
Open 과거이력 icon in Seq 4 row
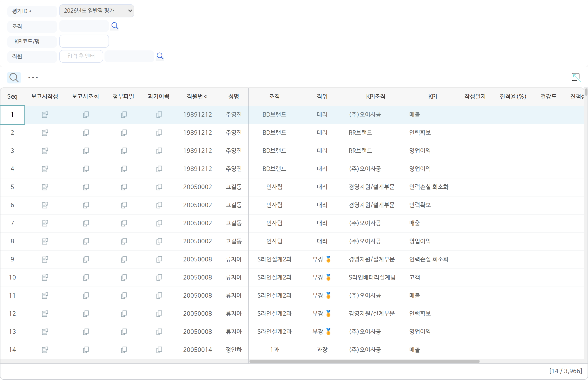tap(159, 169)
